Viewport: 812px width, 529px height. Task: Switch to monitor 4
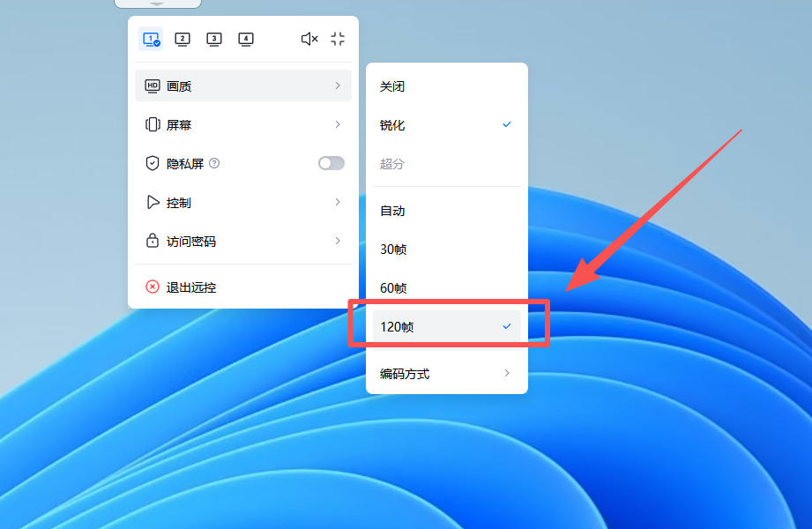pos(245,39)
